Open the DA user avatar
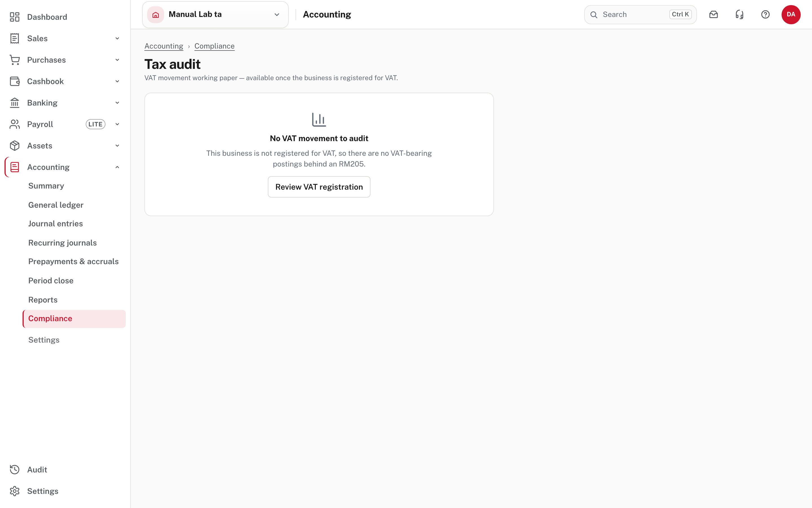The height and width of the screenshot is (508, 812). 791,14
